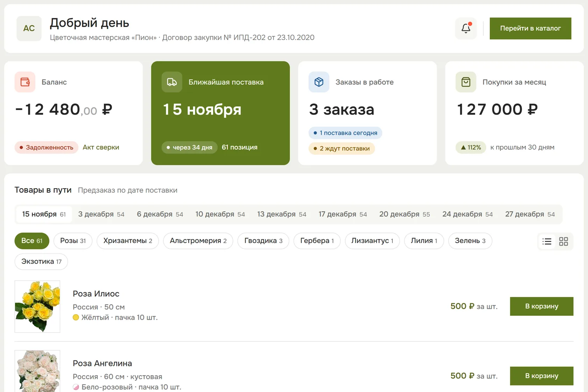Click the 1 поставка сегодня badge
Image resolution: width=588 pixels, height=392 pixels.
(345, 133)
